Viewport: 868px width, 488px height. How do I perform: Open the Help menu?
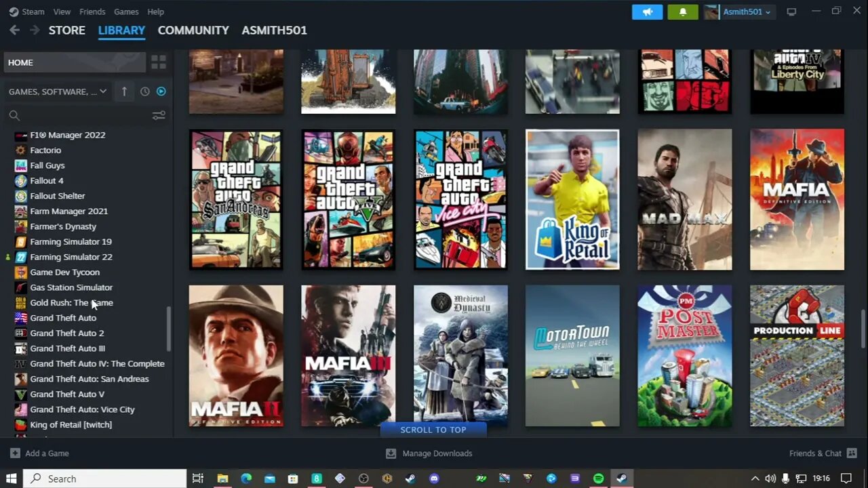[156, 12]
